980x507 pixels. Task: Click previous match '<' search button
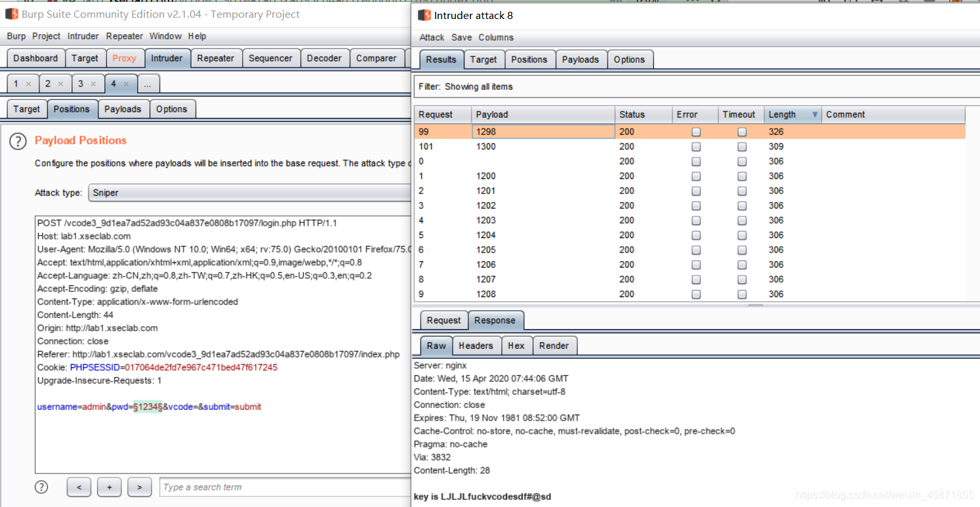[79, 487]
